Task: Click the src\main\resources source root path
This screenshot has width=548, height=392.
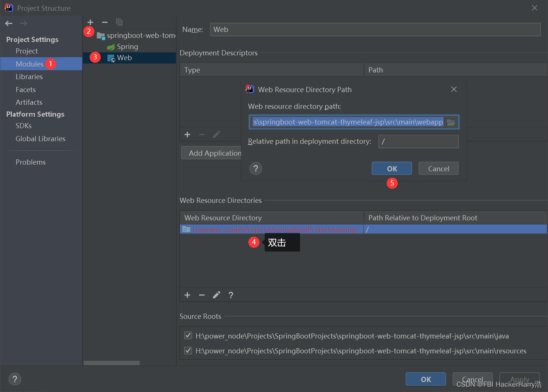Action: tap(361, 351)
